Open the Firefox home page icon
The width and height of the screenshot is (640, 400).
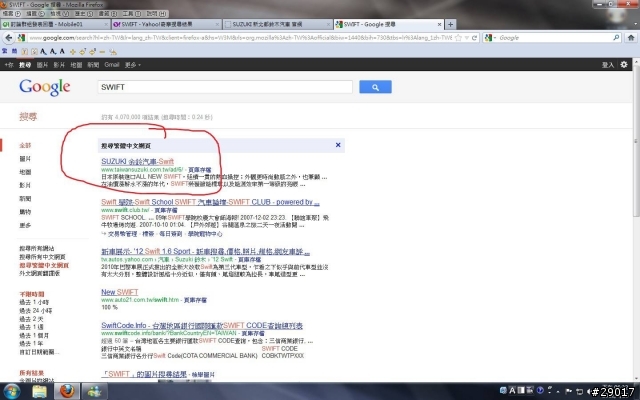click(x=631, y=38)
